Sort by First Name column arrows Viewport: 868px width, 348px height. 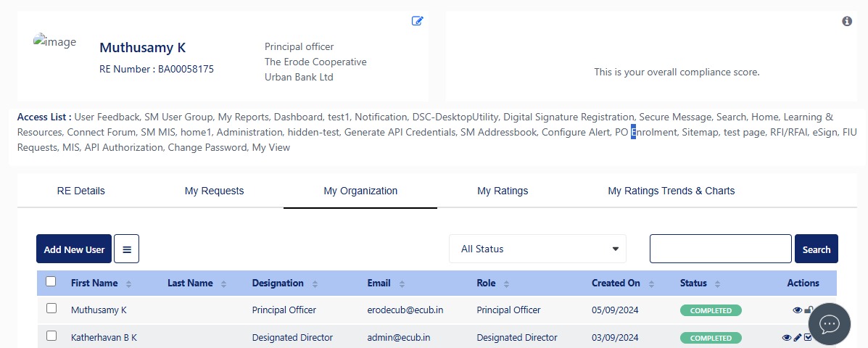[x=129, y=283]
